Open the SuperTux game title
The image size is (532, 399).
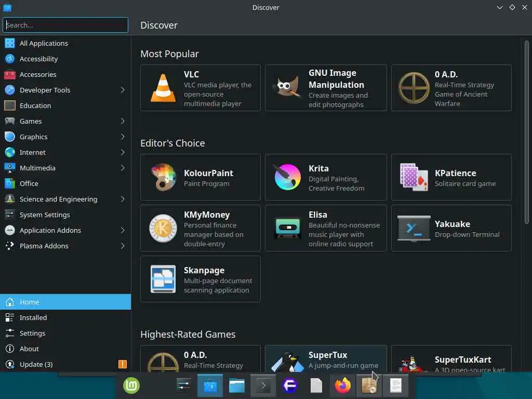[328, 355]
